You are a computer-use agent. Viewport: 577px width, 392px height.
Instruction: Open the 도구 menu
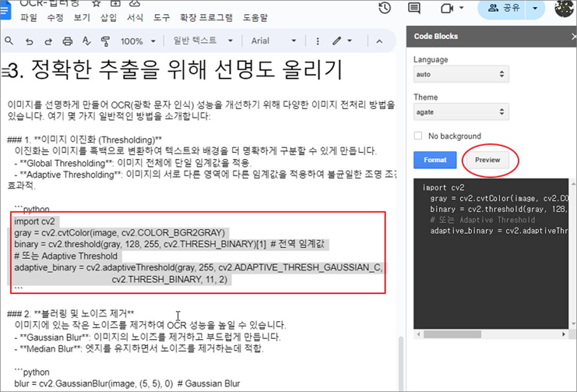click(x=162, y=18)
